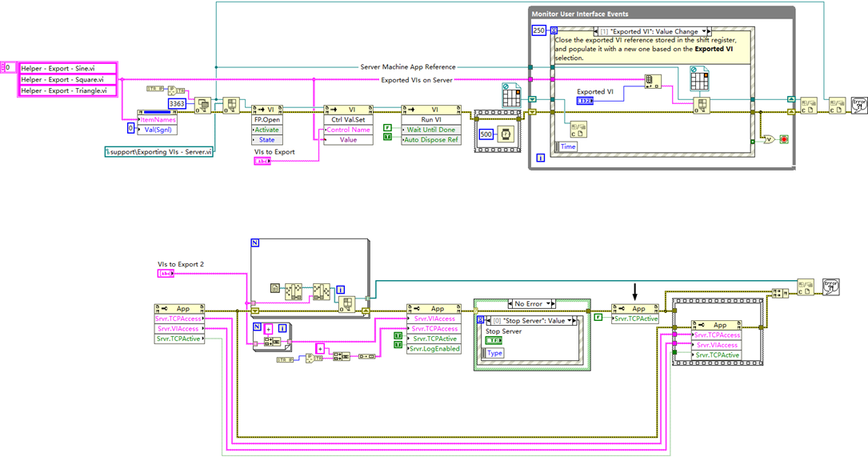Toggle the True constant wired to Srvr.LogEnabled
The image size is (868, 457).
[398, 345]
